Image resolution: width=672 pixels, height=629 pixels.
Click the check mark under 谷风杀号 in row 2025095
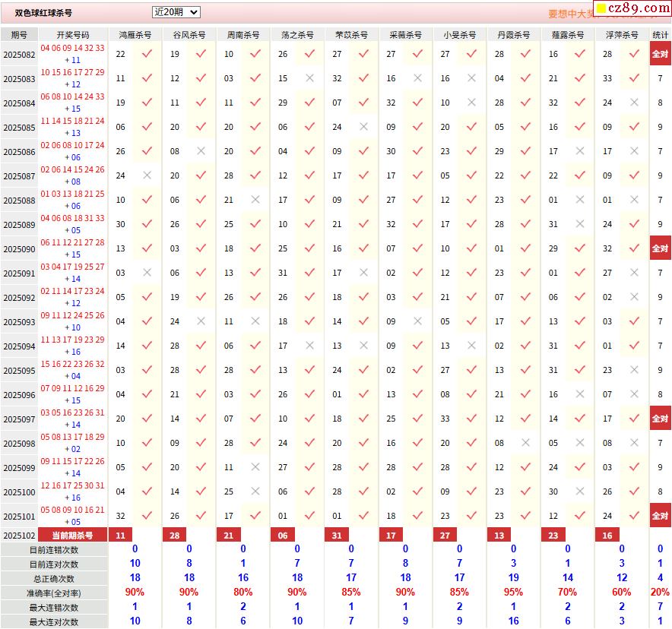coord(201,370)
